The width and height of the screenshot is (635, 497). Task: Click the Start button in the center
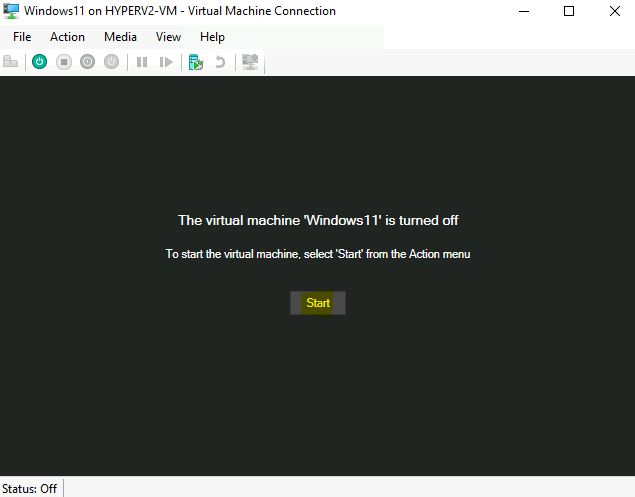[x=318, y=303]
